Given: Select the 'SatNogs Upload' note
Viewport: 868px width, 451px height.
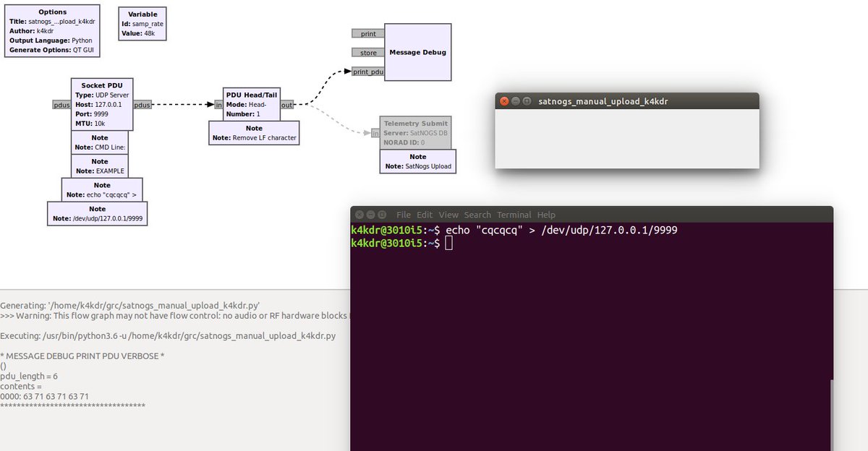Looking at the screenshot, I should coord(418,161).
